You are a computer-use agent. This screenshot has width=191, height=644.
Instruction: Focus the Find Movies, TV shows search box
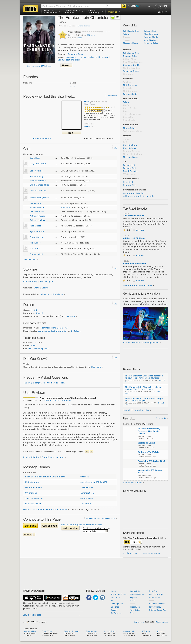point(74,6)
